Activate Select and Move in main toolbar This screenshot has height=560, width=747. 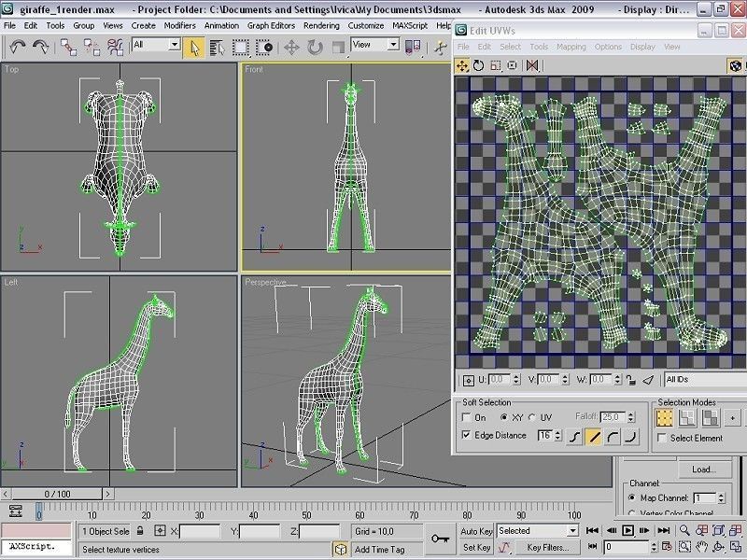(291, 48)
